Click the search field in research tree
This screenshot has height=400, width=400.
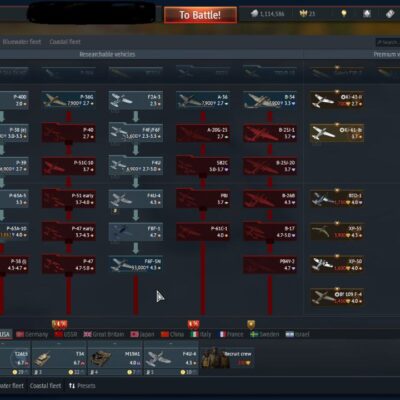[388, 42]
